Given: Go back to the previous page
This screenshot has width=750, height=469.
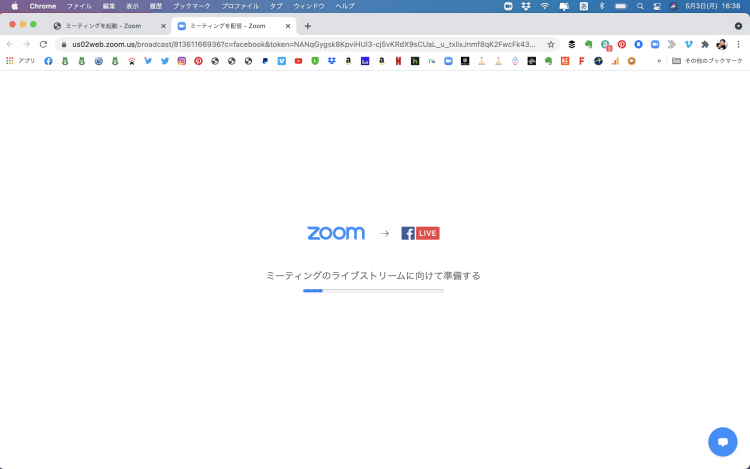Looking at the screenshot, I should click(10, 44).
